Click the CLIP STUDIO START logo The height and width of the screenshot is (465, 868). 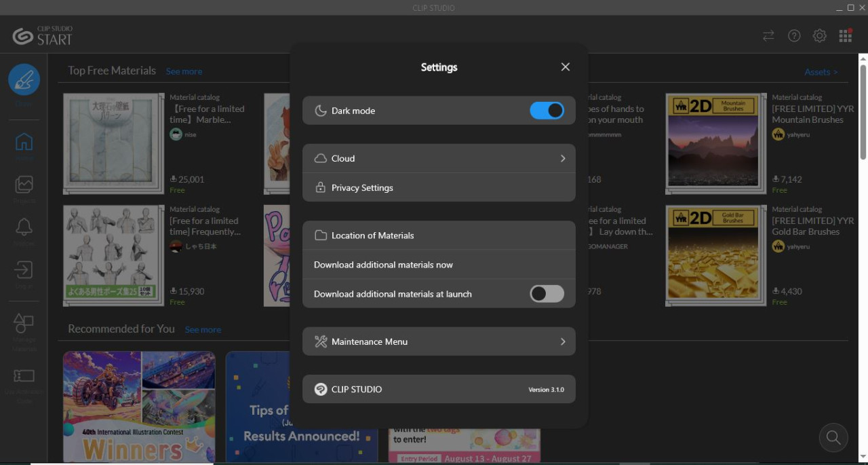point(42,36)
